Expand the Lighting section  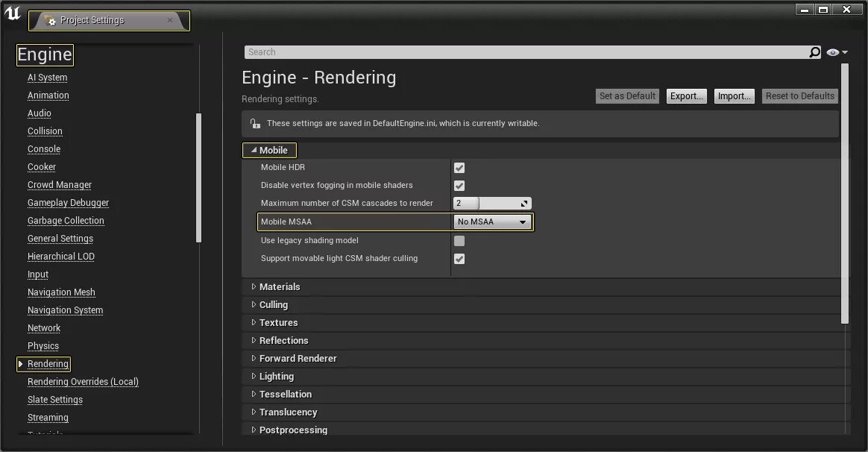(x=275, y=376)
